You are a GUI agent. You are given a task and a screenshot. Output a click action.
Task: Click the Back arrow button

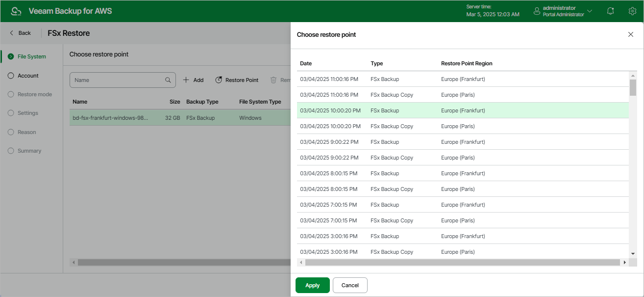21,33
